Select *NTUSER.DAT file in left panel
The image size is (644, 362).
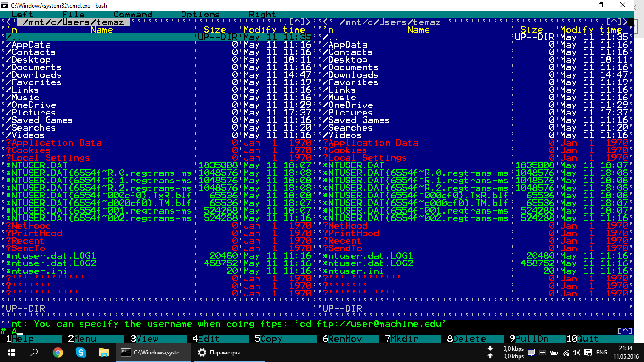click(x=158, y=165)
